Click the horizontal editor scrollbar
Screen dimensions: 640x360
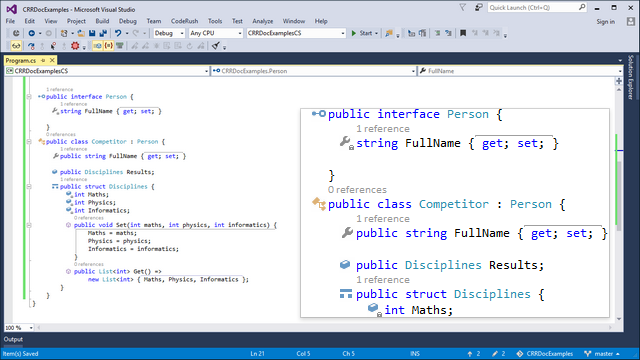(x=325, y=327)
